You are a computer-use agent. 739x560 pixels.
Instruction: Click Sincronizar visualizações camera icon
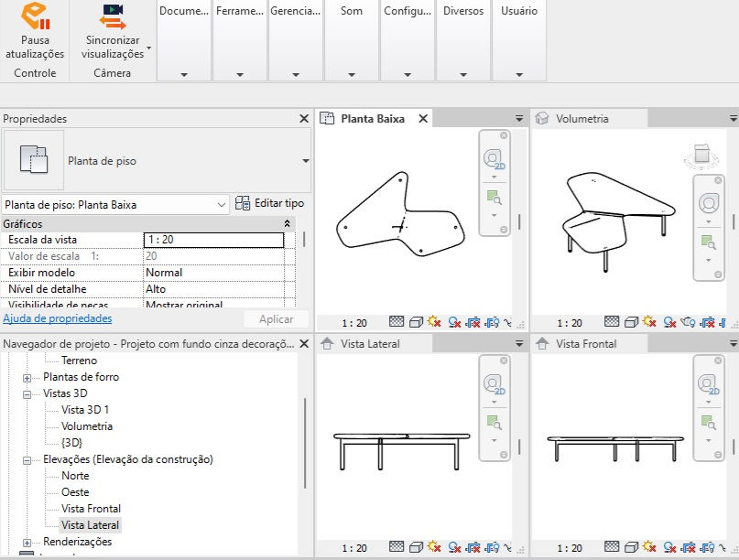[x=113, y=16]
